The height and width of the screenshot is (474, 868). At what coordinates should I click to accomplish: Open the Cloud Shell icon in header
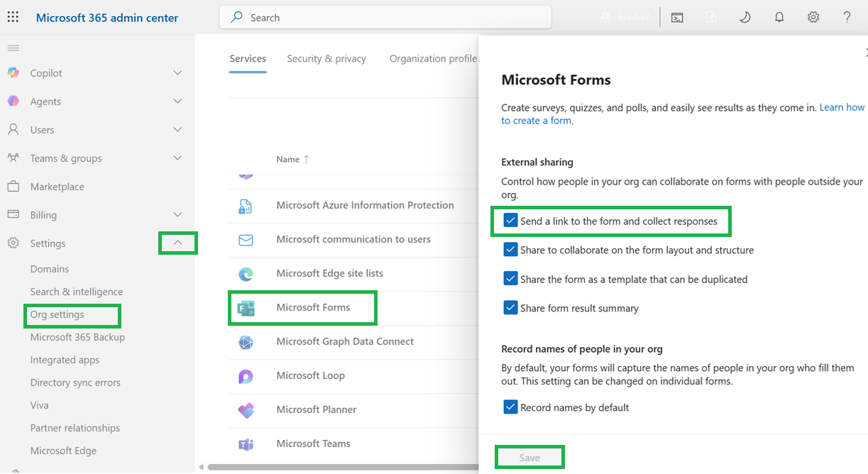pyautogui.click(x=677, y=18)
